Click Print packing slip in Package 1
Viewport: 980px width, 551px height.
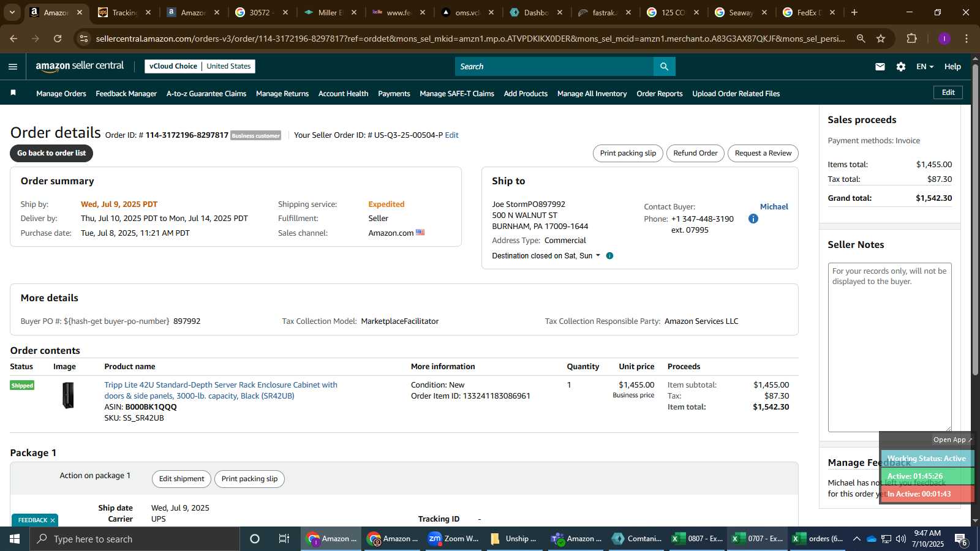(x=249, y=479)
